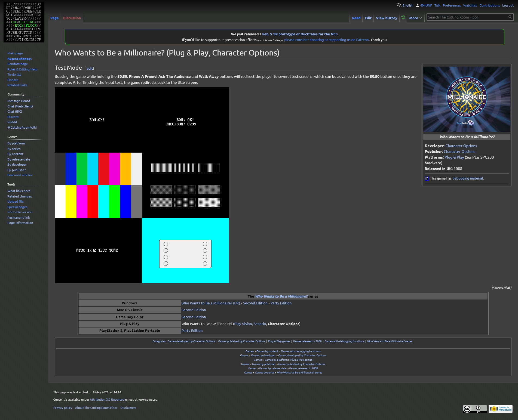
Task: Open Second Edition in Game Boy Color row
Action: pos(194,317)
